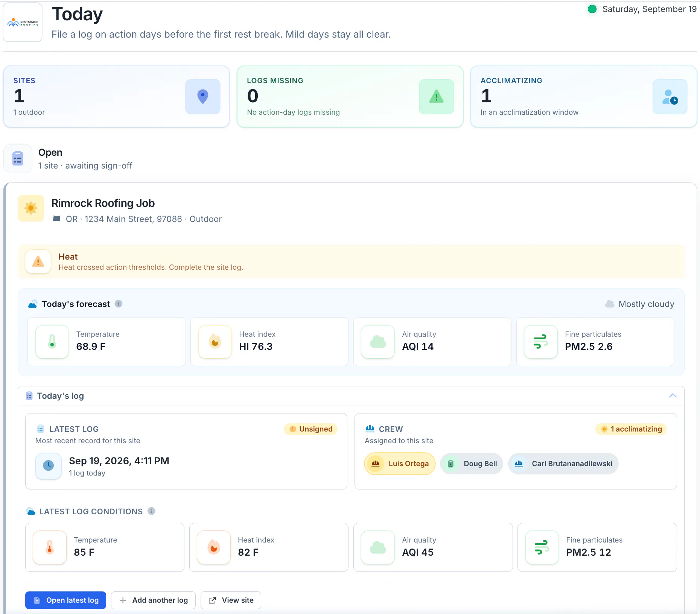Screen dimensions: 700x614
Task: Open the latest log
Action: pos(65,600)
